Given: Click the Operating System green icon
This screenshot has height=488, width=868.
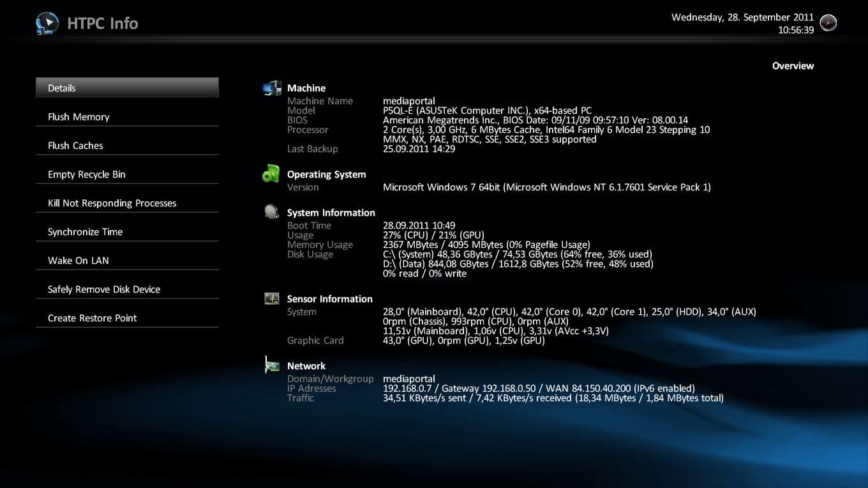Looking at the screenshot, I should pos(271,174).
